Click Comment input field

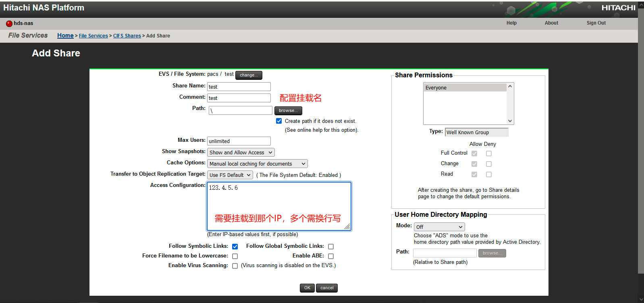(239, 98)
